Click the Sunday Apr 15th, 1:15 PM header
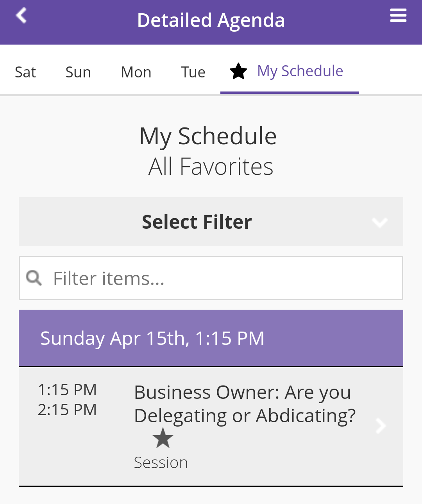The height and width of the screenshot is (504, 422). coord(211,338)
